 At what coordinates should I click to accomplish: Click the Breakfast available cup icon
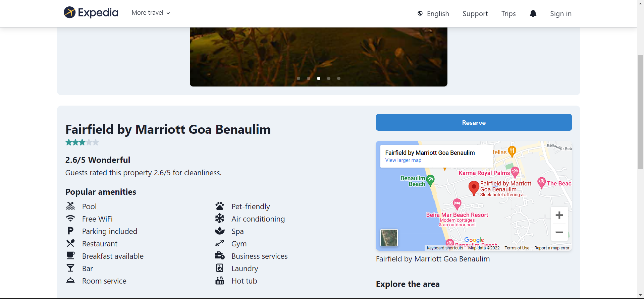[x=70, y=256]
